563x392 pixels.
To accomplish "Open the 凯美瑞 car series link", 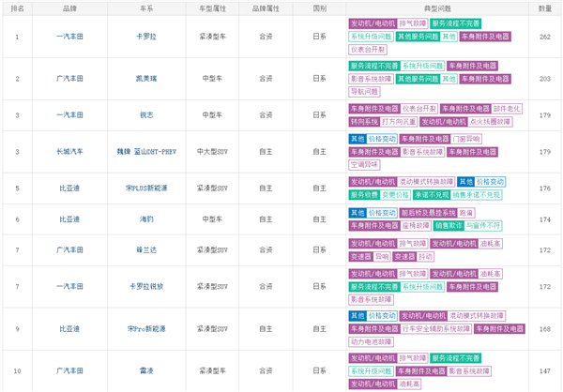I will point(146,79).
